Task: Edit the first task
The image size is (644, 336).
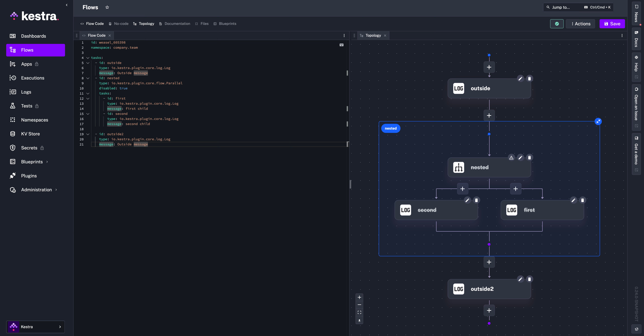Action: 573,200
